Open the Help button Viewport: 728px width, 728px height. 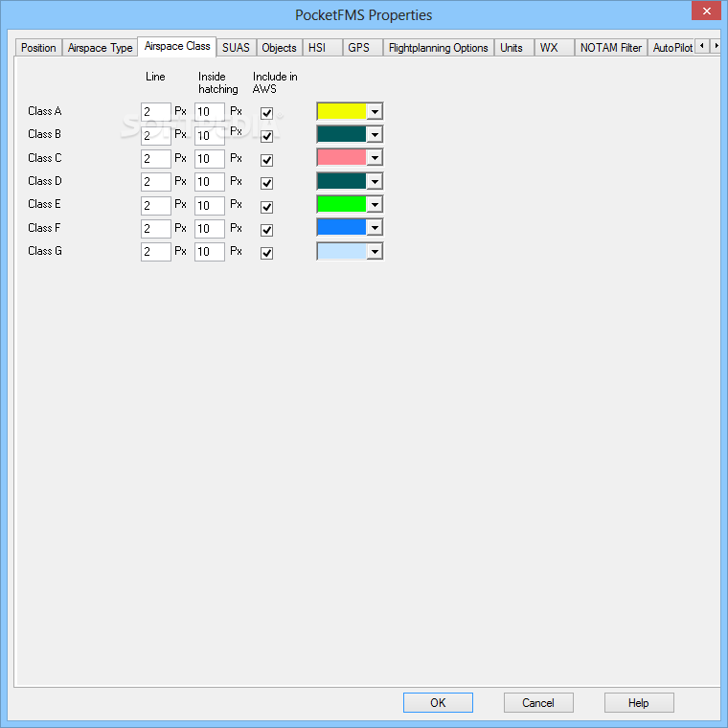tap(639, 702)
